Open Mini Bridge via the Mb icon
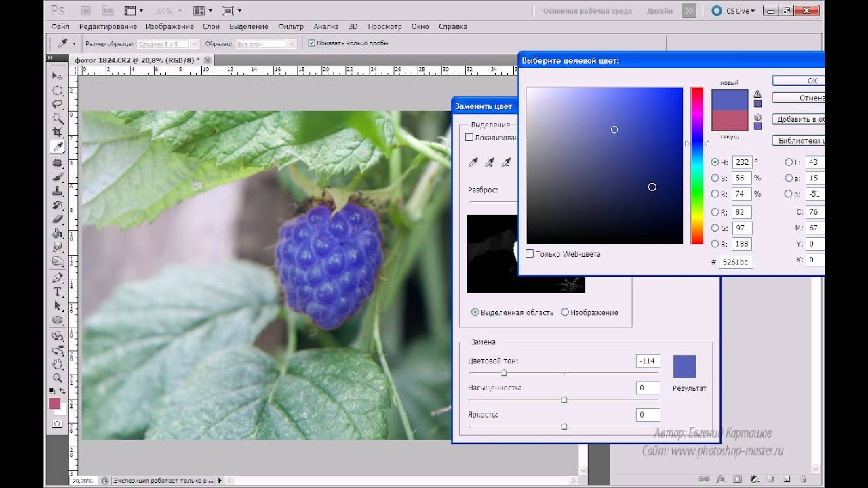Image resolution: width=868 pixels, height=488 pixels. click(107, 11)
